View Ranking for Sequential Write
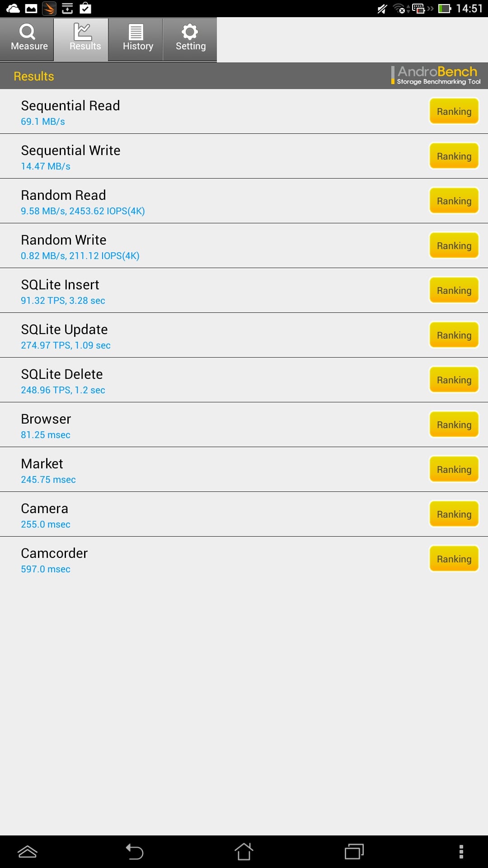This screenshot has height=868, width=488. pyautogui.click(x=454, y=156)
